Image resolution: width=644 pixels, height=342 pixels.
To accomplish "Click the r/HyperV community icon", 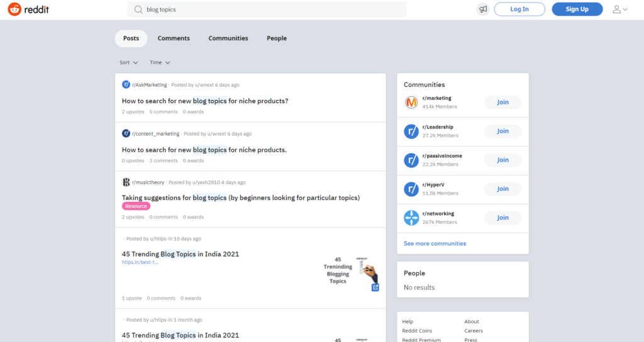I will click(x=411, y=189).
